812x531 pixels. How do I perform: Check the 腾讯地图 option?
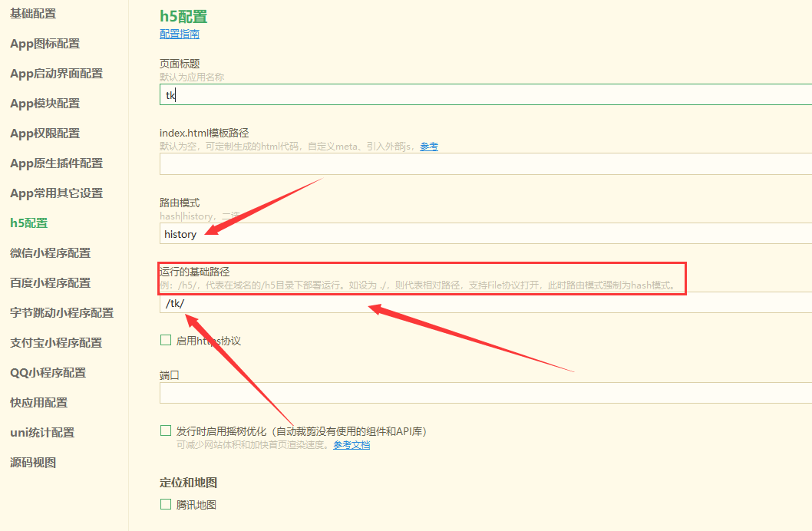pyautogui.click(x=165, y=504)
